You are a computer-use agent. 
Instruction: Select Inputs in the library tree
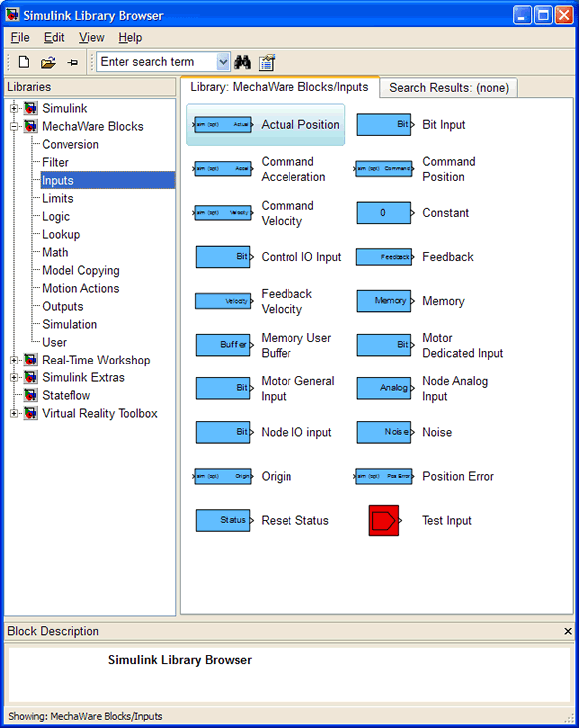click(107, 180)
